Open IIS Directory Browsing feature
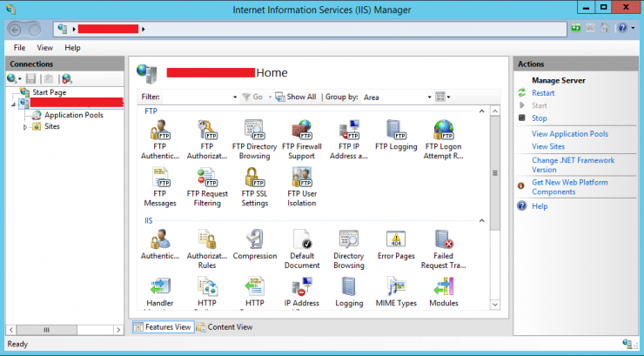The height and width of the screenshot is (356, 644). (349, 249)
